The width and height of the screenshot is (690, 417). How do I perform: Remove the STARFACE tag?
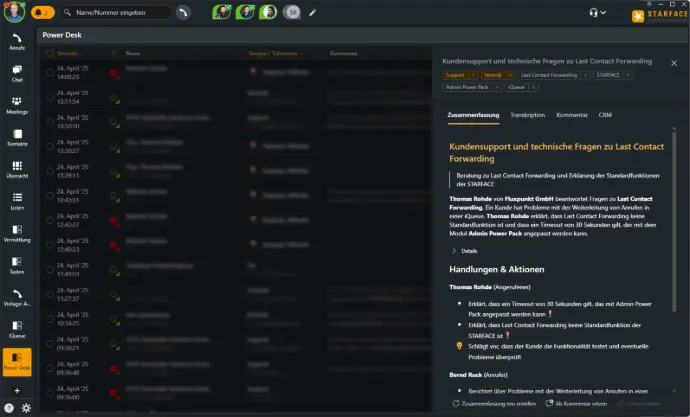click(x=628, y=75)
